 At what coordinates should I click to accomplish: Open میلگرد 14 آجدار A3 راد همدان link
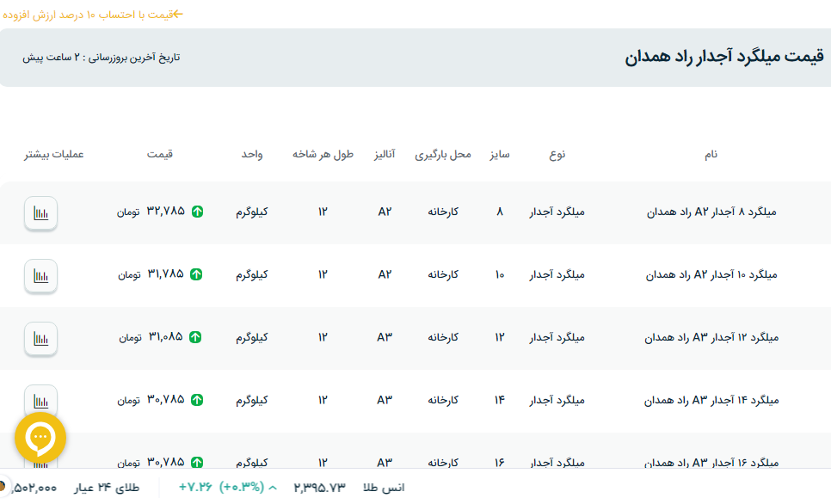tap(711, 400)
